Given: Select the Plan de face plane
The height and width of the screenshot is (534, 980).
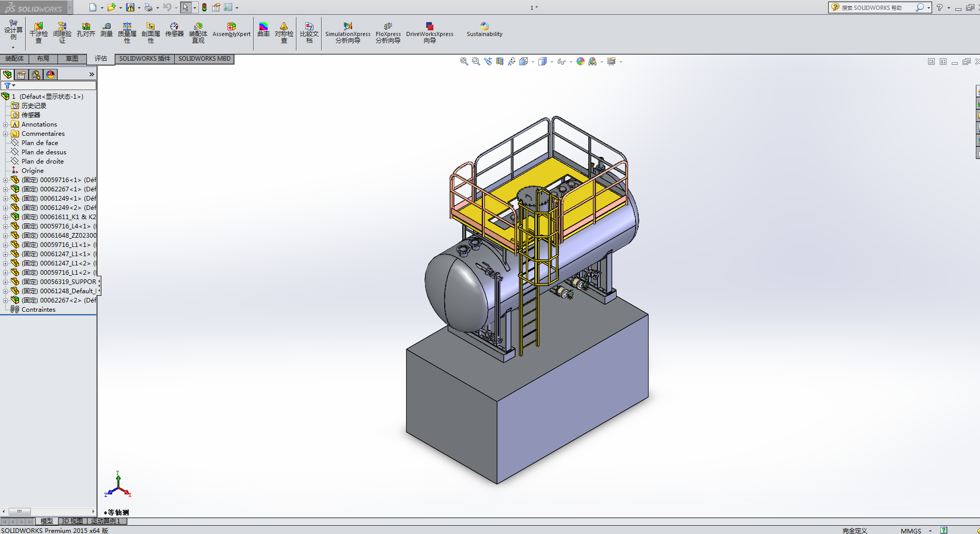Looking at the screenshot, I should (x=40, y=143).
